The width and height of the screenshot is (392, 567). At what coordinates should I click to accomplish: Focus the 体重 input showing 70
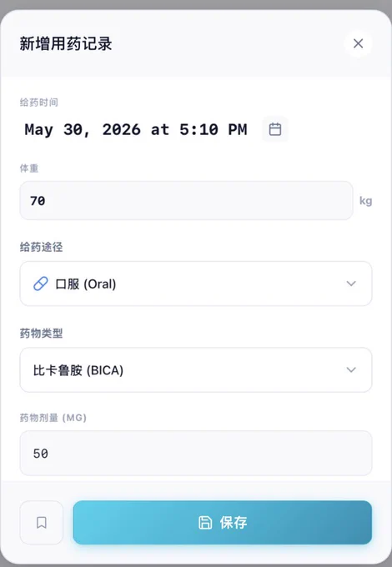coord(186,200)
